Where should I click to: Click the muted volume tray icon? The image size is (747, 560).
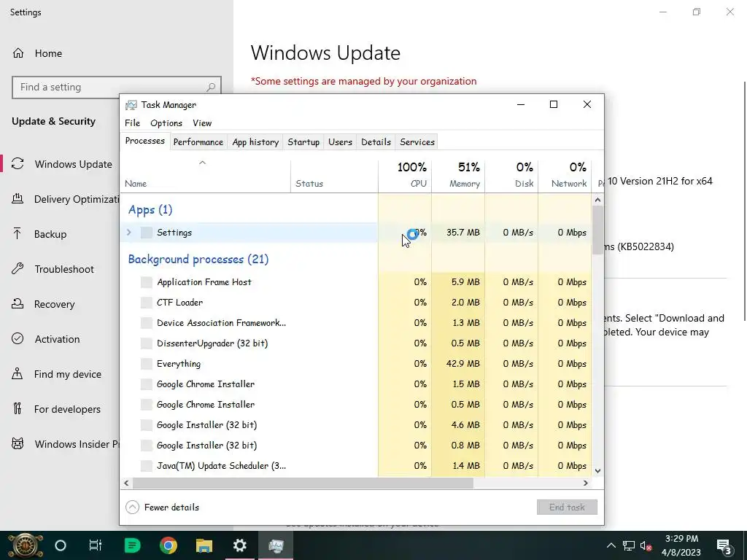(x=646, y=545)
